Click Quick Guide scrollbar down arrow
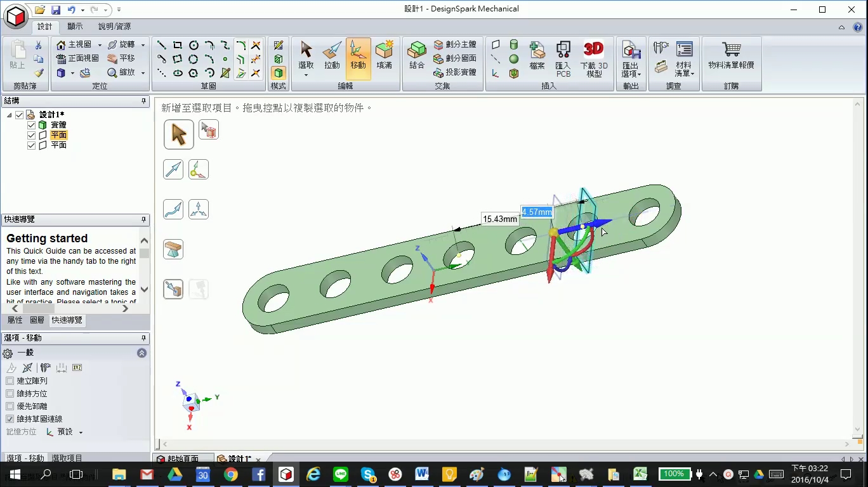The width and height of the screenshot is (868, 487). tap(144, 289)
